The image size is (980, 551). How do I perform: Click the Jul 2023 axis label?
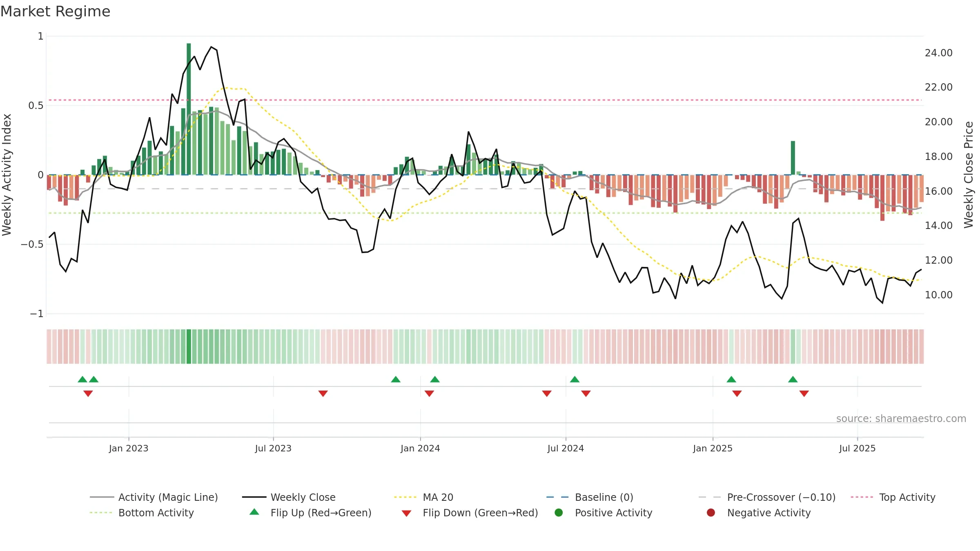coord(273,448)
